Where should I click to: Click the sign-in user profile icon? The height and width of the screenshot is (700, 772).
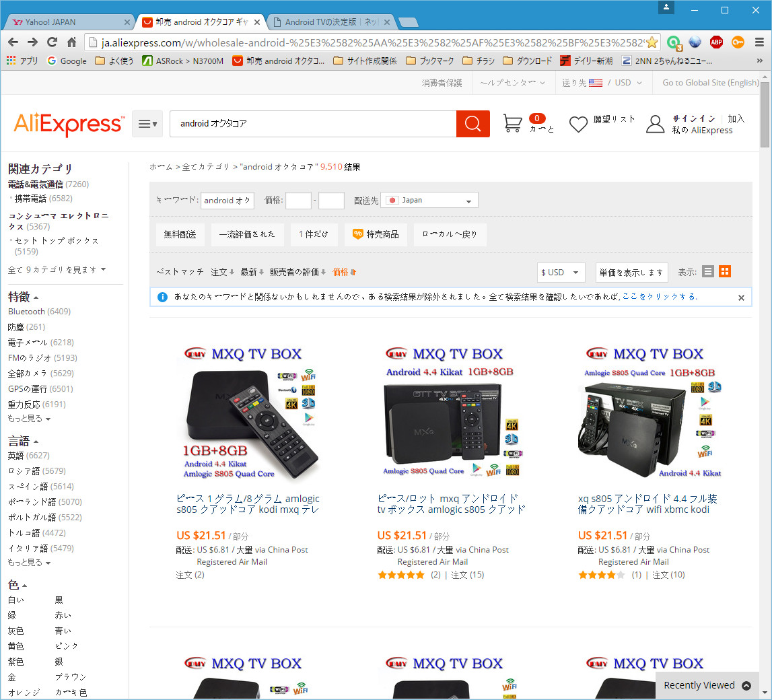pyautogui.click(x=655, y=124)
